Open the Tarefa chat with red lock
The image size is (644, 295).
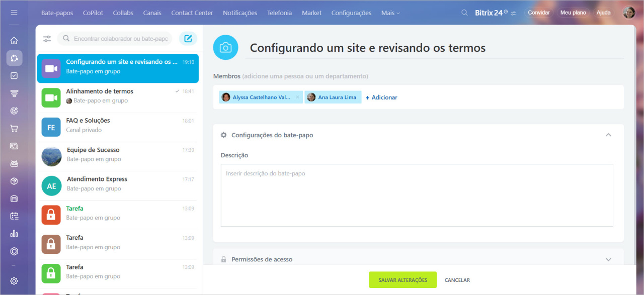(x=118, y=215)
